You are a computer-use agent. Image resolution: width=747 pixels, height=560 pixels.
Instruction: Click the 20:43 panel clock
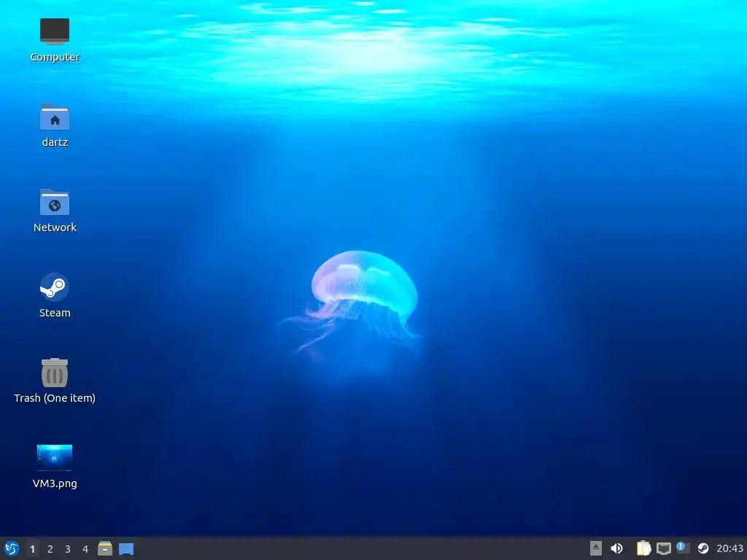729,548
